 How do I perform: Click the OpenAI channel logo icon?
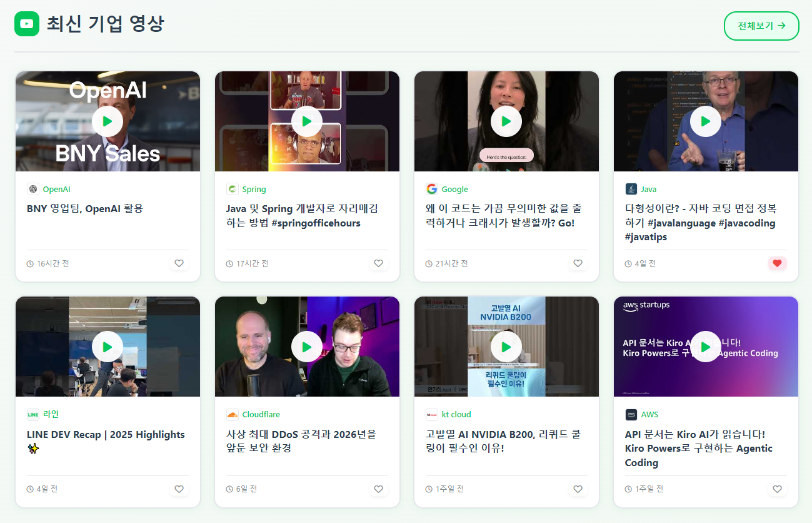click(x=33, y=189)
